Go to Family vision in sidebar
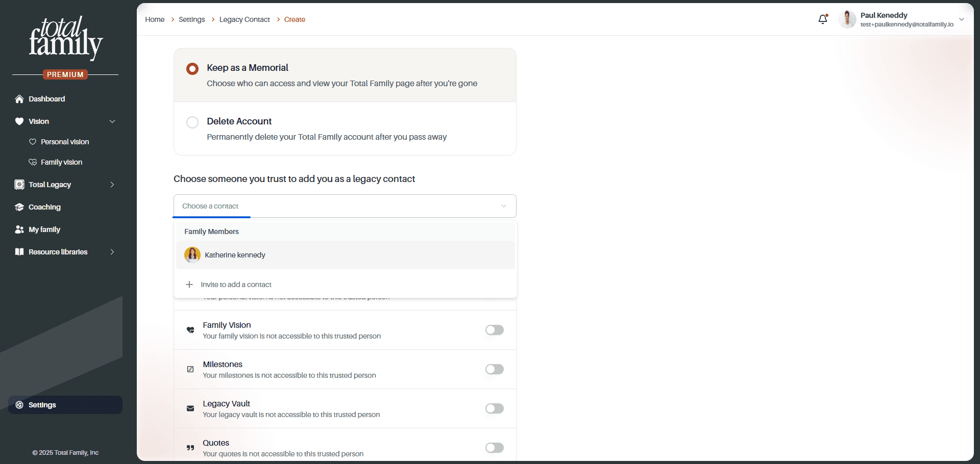 (61, 162)
